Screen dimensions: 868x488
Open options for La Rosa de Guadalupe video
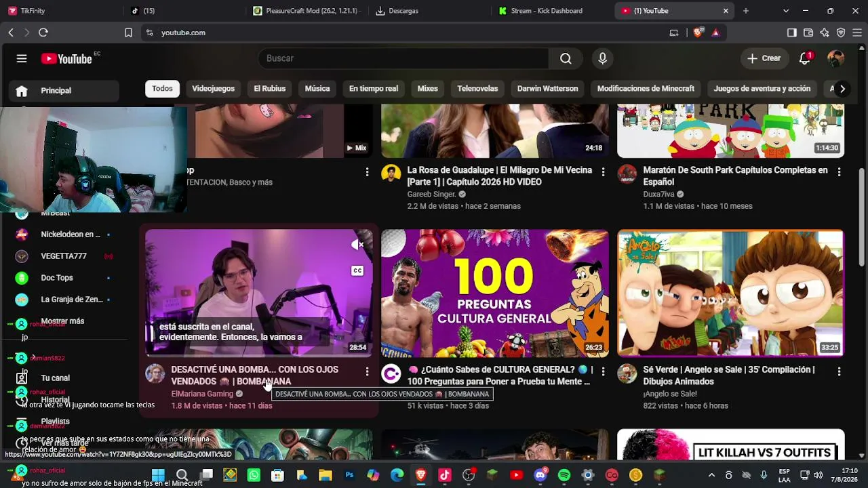coord(603,172)
